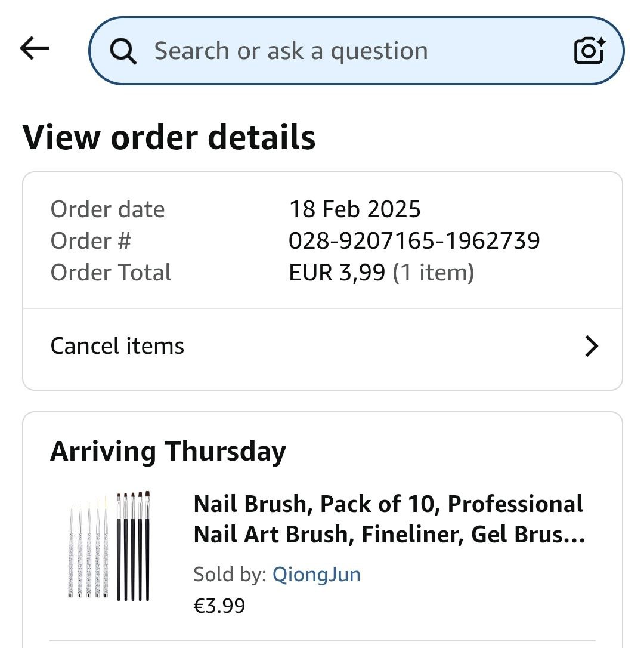Click the 'Order Total' label
The width and height of the screenshot is (644, 648).
(x=111, y=273)
